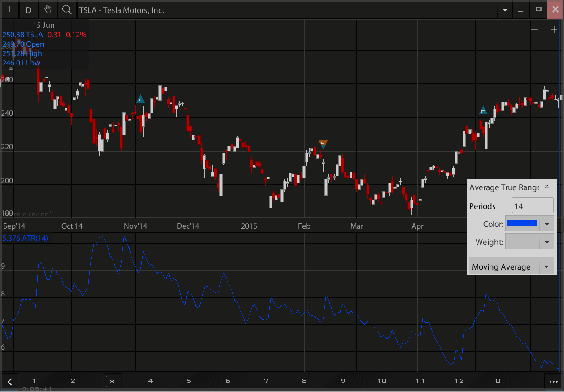The height and width of the screenshot is (392, 564).
Task: Click the blue earnings marker after April
Action: [x=483, y=110]
